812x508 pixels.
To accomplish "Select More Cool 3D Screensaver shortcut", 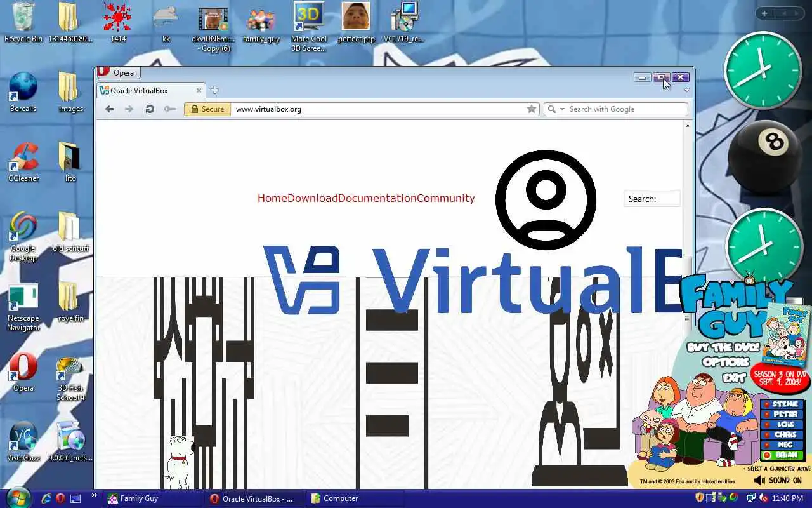I will [309, 27].
